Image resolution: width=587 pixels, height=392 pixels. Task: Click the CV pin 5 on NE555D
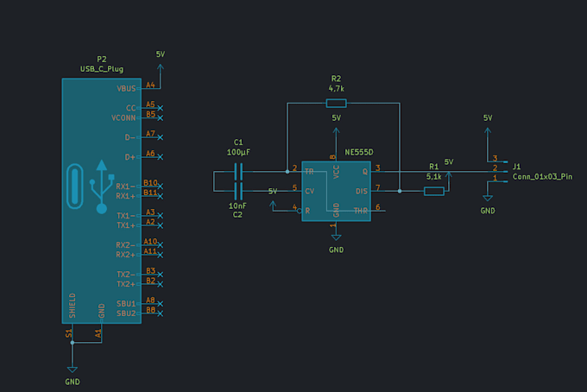295,191
